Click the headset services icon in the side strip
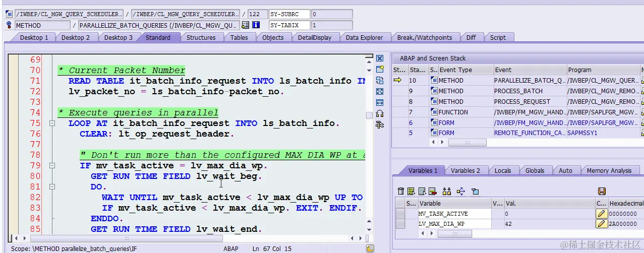This screenshot has height=253, width=644. click(x=380, y=114)
